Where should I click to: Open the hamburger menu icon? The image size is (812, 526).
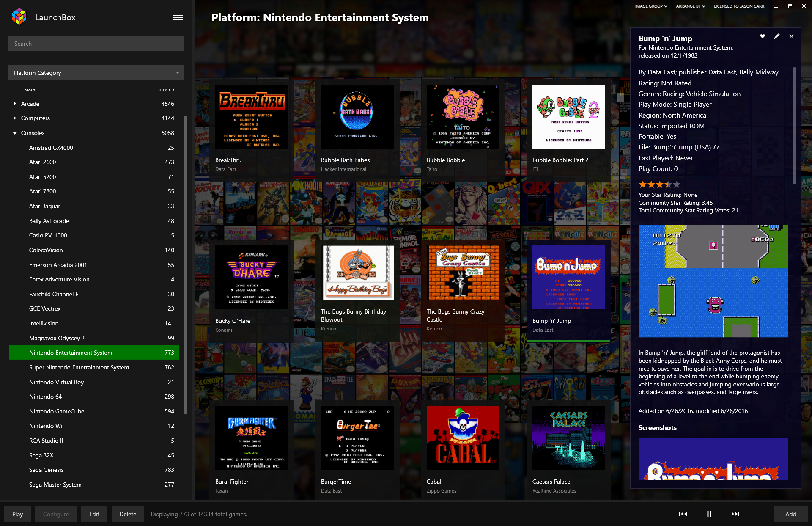click(x=178, y=18)
